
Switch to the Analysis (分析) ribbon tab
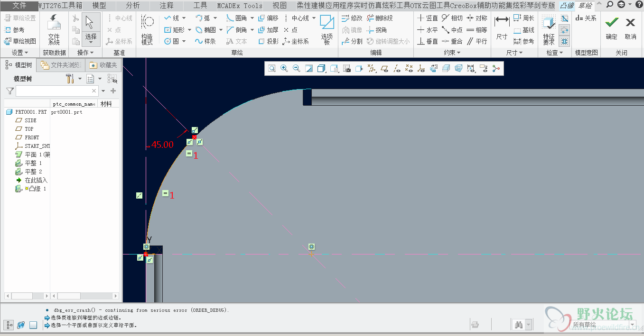133,6
